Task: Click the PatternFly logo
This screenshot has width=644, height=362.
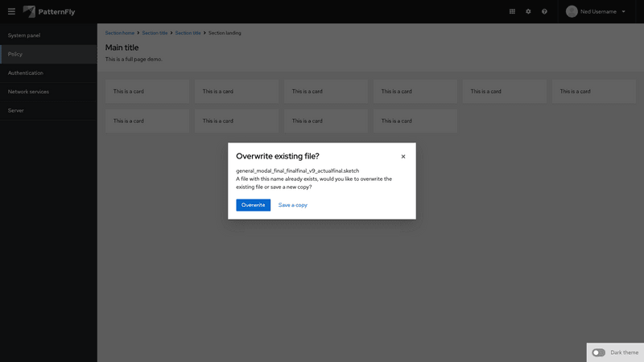Action: tap(52, 11)
